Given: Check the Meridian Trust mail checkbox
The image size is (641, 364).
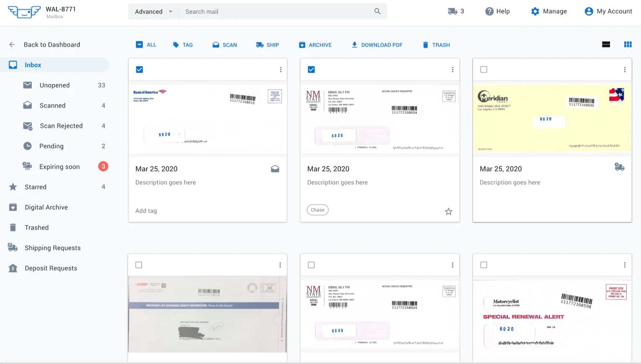Looking at the screenshot, I should [484, 70].
